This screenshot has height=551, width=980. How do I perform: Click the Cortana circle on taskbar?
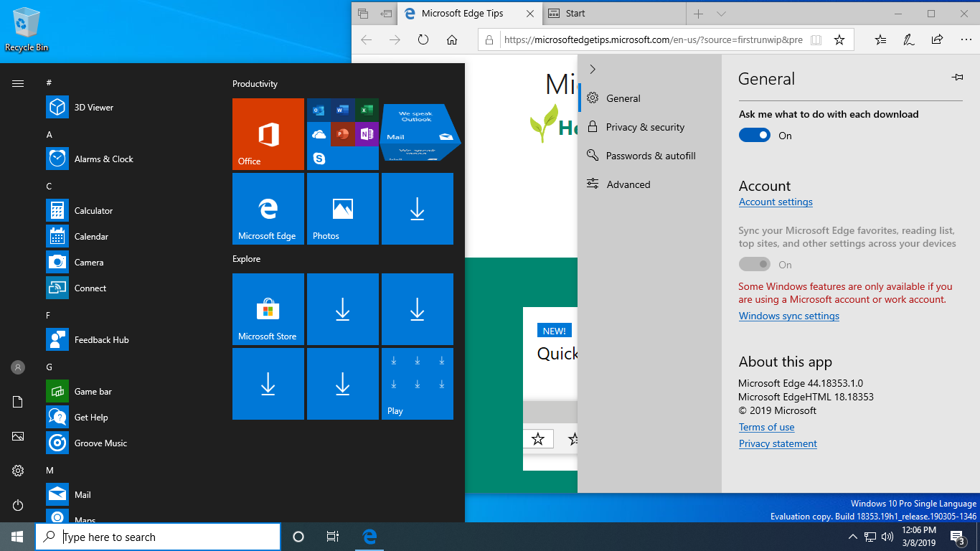click(298, 537)
